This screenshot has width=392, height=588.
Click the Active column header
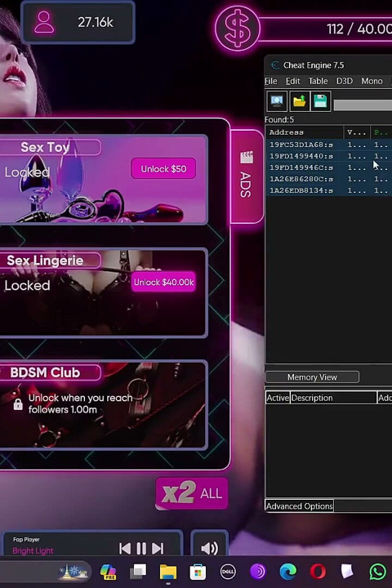coord(278,398)
